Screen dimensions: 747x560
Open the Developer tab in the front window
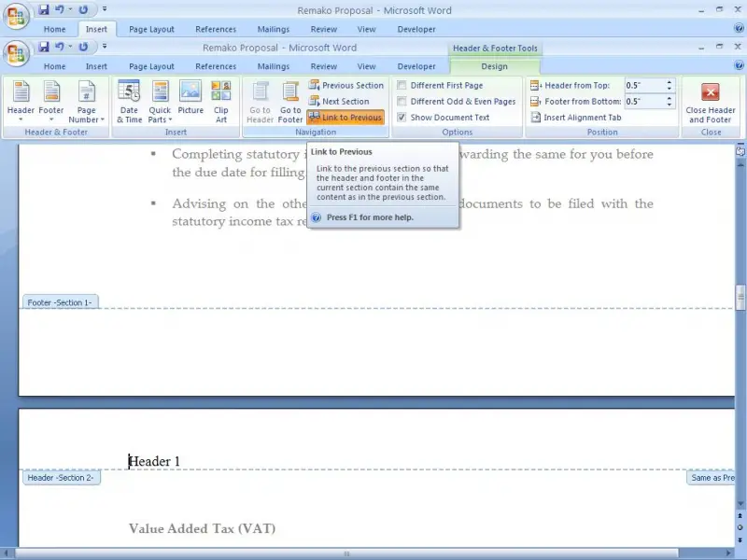click(416, 66)
